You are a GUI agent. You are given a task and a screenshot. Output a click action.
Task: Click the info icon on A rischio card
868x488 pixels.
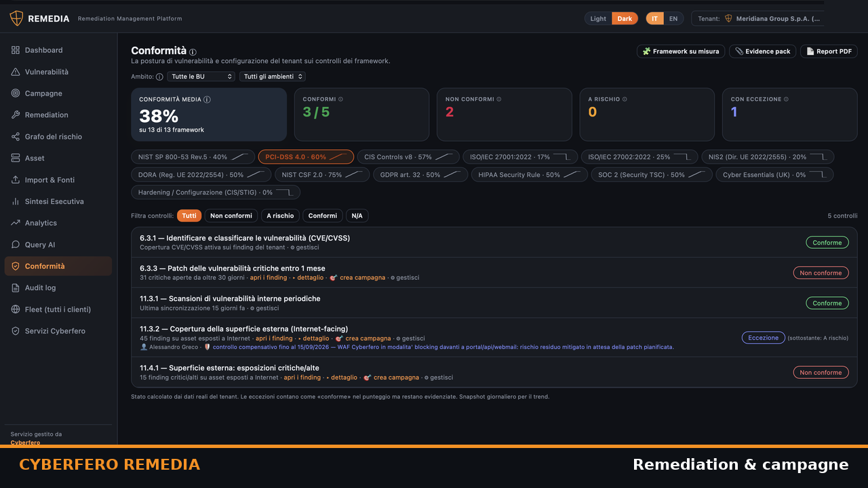click(x=625, y=99)
